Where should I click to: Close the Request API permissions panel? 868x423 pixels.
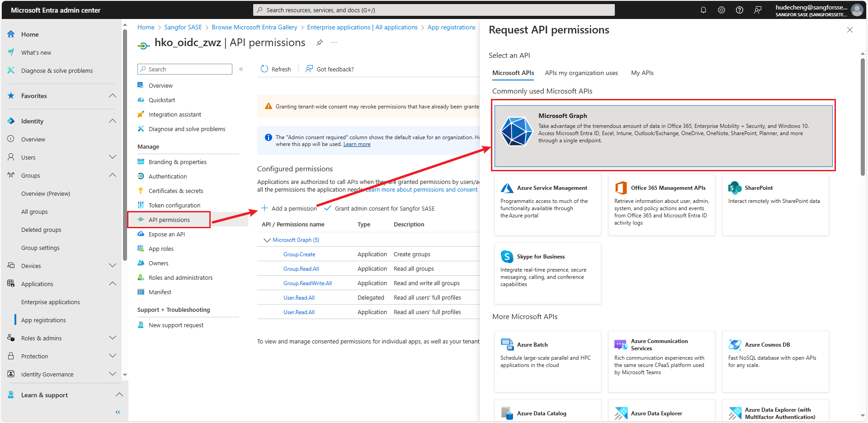(x=850, y=30)
